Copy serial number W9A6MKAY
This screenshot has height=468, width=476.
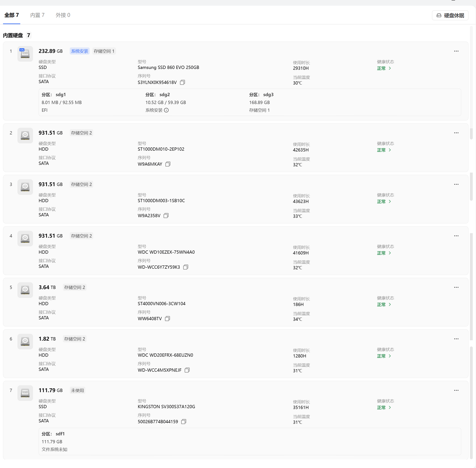pyautogui.click(x=168, y=164)
